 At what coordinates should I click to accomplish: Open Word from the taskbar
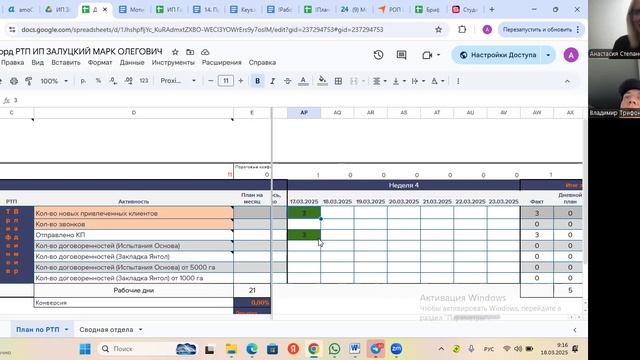(355, 349)
